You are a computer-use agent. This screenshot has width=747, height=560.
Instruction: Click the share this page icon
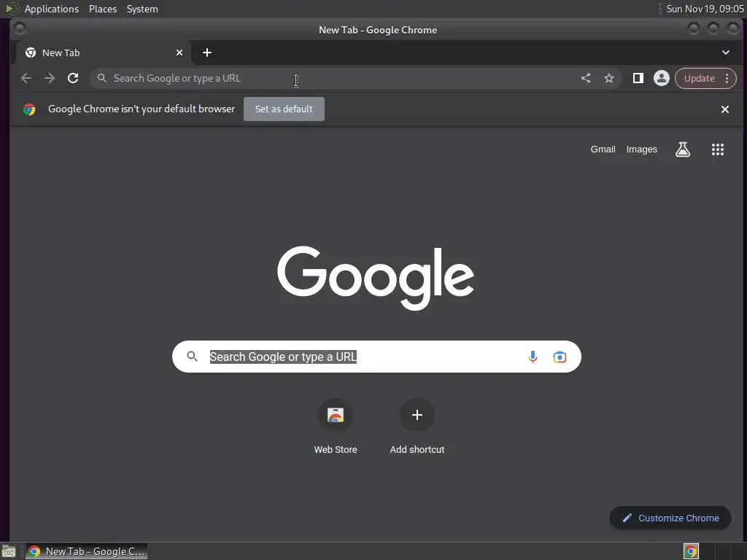click(586, 78)
